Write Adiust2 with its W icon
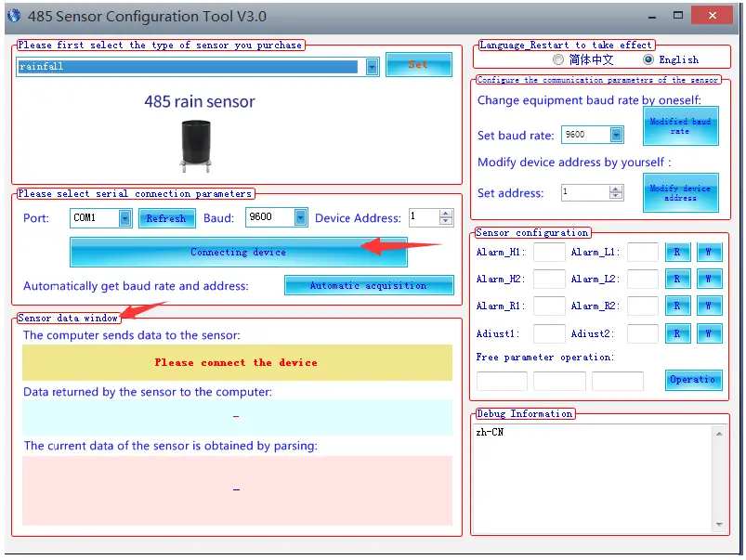Image resolution: width=746 pixels, height=560 pixels. point(708,333)
